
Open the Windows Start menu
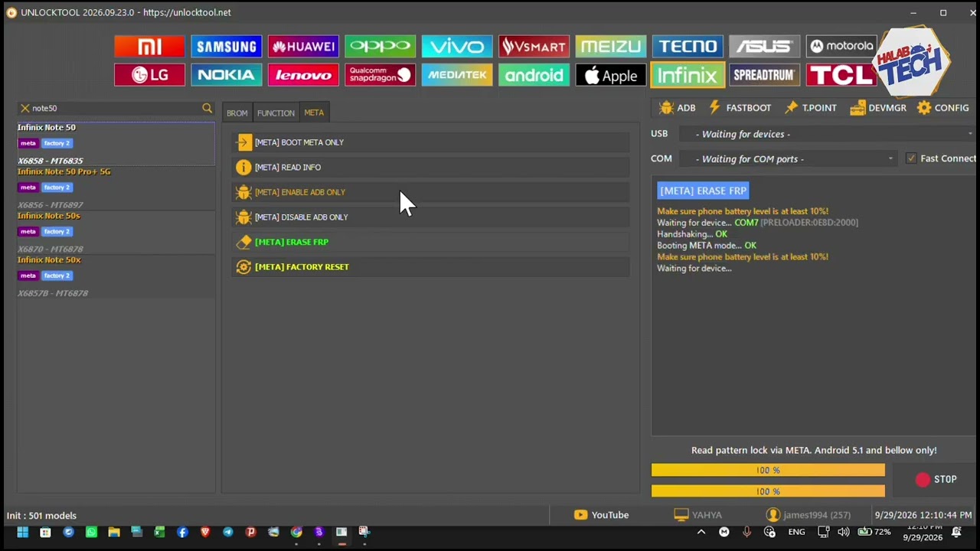point(22,532)
